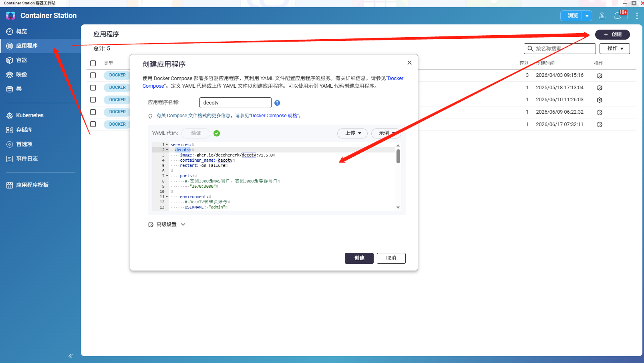Click the 事件日志 event log icon
The height and width of the screenshot is (363, 644).
click(x=10, y=158)
